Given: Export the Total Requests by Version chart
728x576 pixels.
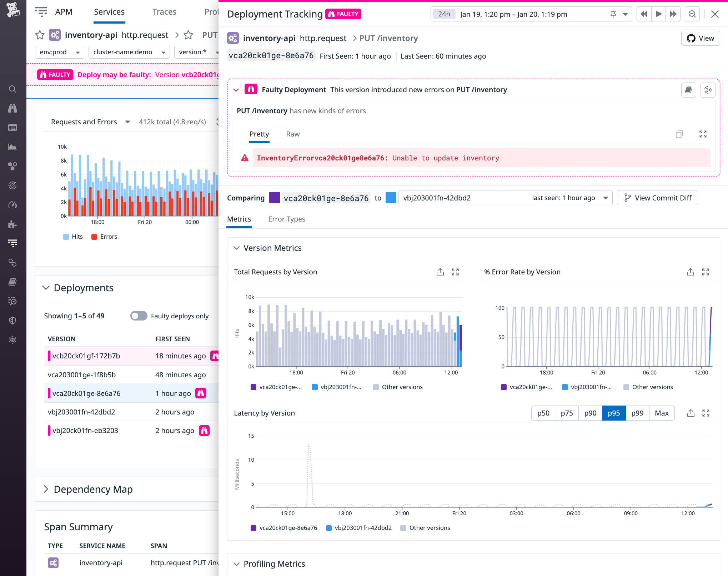Looking at the screenshot, I should click(440, 272).
